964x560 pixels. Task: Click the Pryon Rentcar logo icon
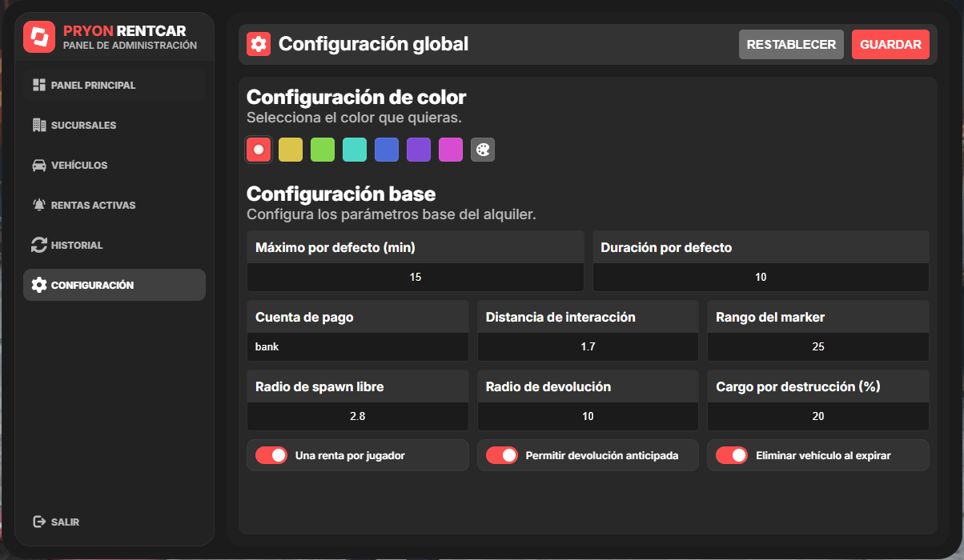pos(39,37)
